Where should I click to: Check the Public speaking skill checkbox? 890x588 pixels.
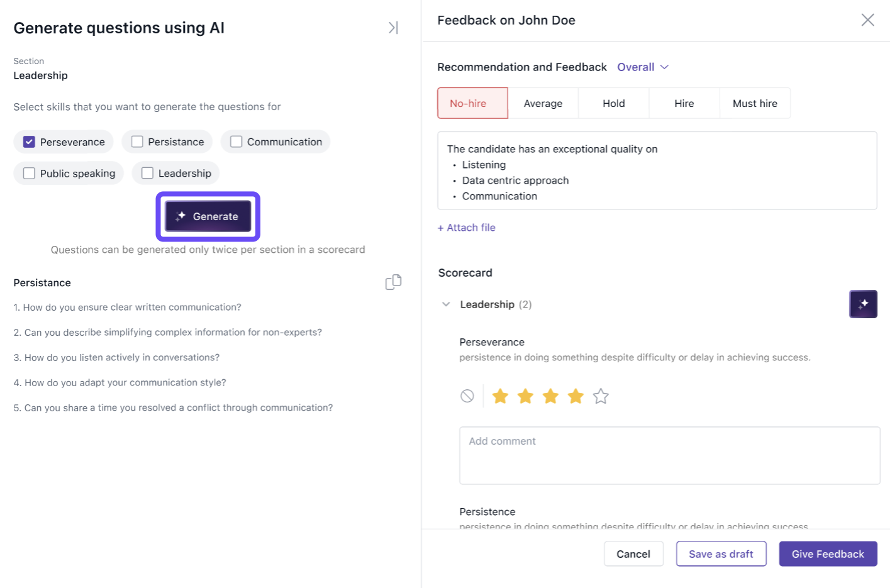[x=29, y=174]
